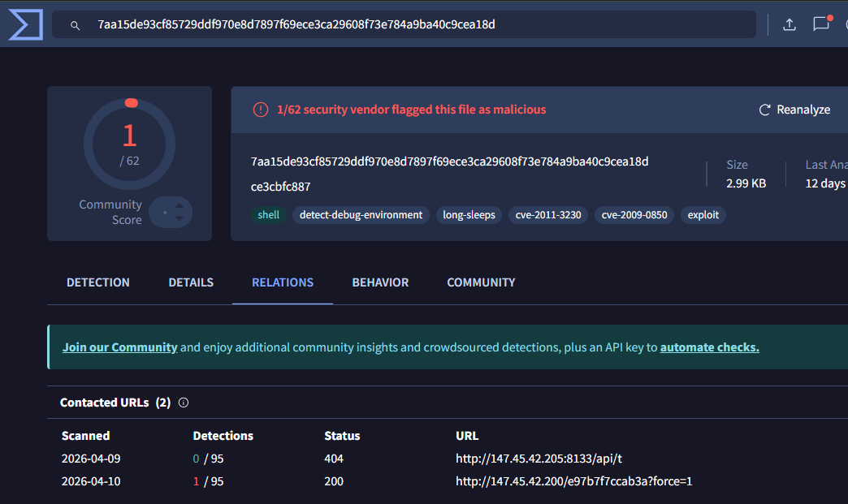Click the Status column header
Image resolution: width=848 pixels, height=504 pixels.
pos(342,436)
